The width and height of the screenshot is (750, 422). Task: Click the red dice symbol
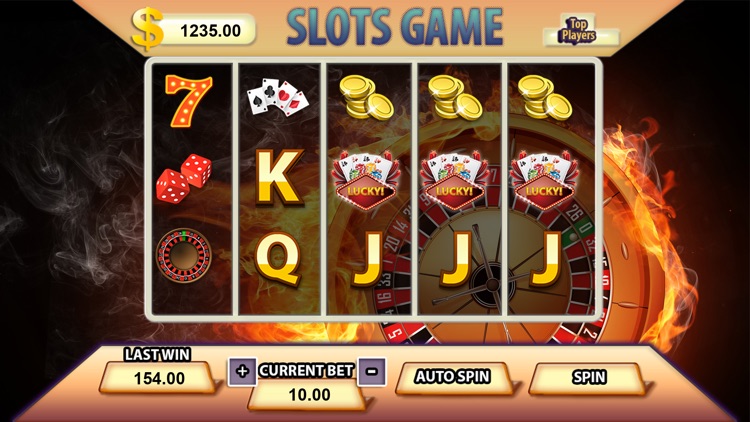click(184, 178)
